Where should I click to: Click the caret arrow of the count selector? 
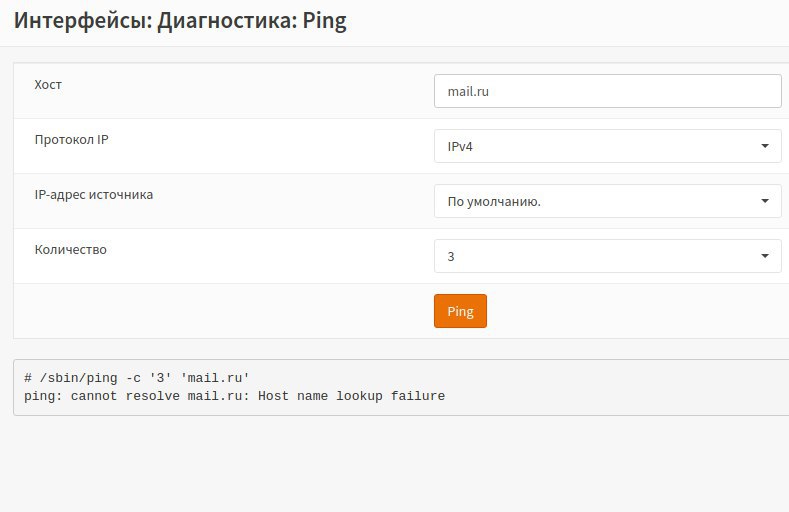click(765, 256)
